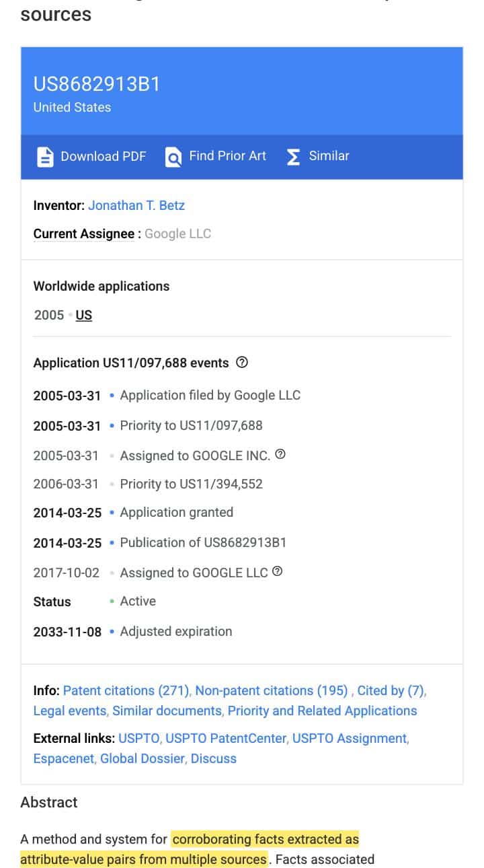Click the Download PDF document icon
484x868 pixels.
(x=45, y=157)
